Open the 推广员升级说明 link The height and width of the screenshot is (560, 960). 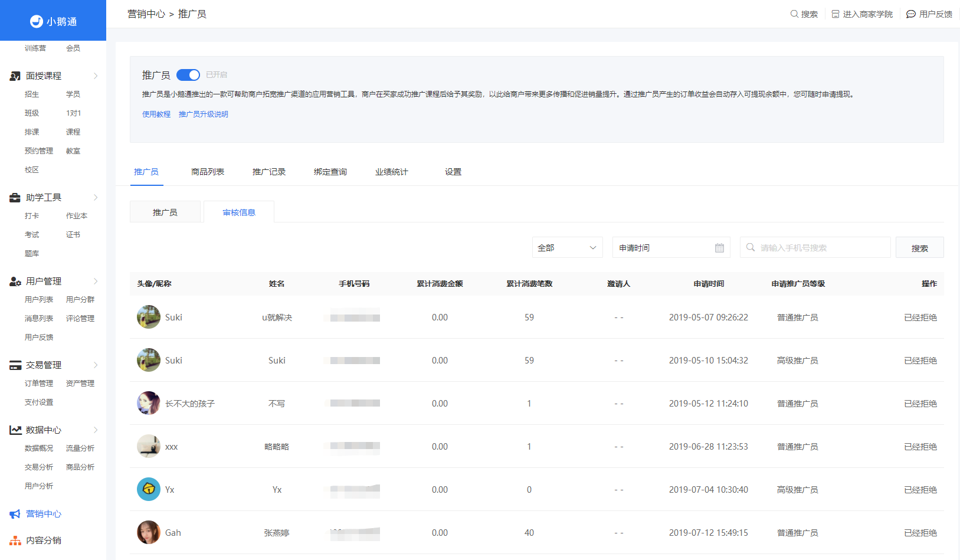[204, 114]
